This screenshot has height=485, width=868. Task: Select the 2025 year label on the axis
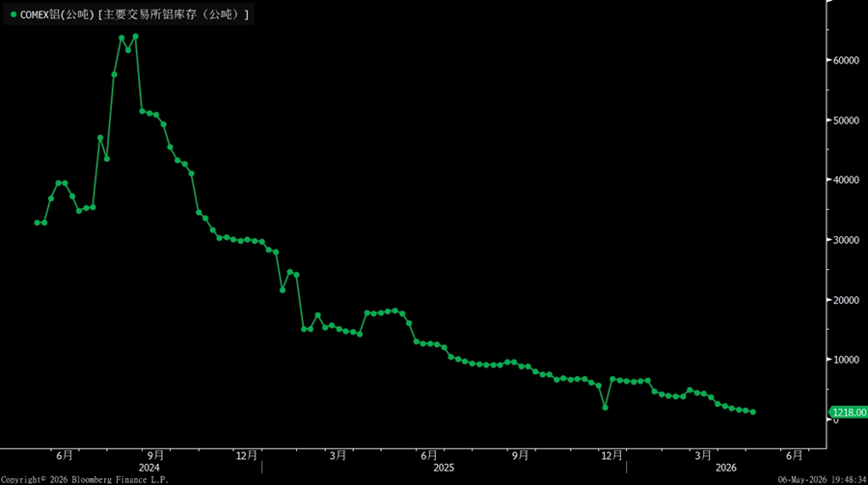pyautogui.click(x=444, y=468)
